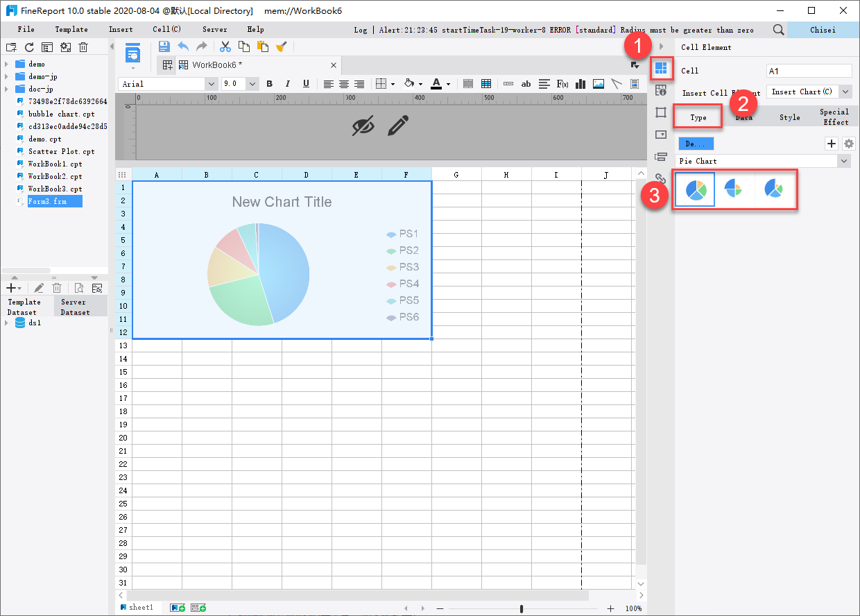
Task: Open the font color picker dropdown
Action: (x=447, y=83)
